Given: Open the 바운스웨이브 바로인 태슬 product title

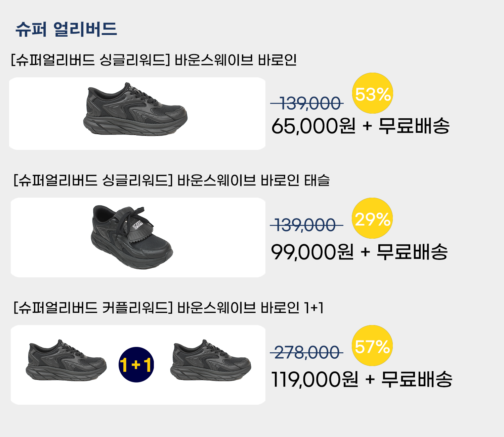Looking at the screenshot, I should point(171,181).
